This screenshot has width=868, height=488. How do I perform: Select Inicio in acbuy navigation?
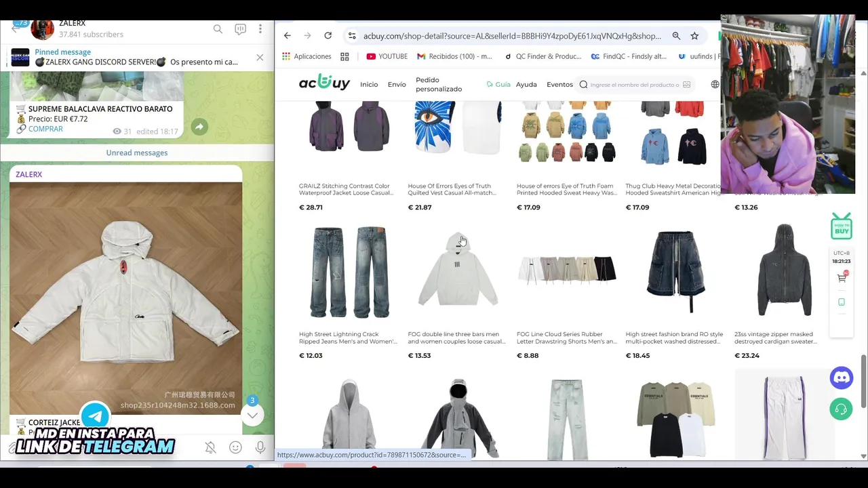[x=369, y=85]
